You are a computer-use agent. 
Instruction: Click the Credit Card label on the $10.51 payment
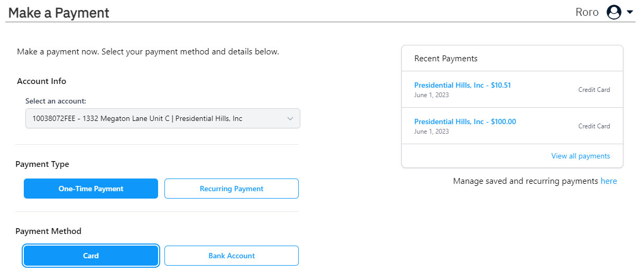594,90
